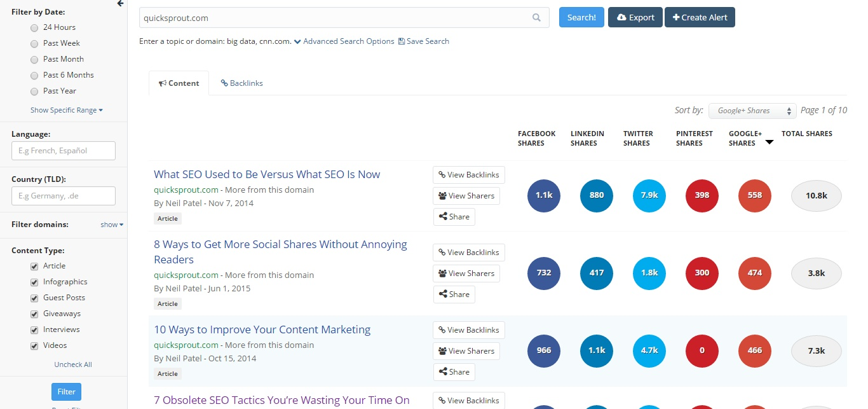Screen dimensions: 868x409
Task: Open Pinterest 0 shares bubble
Action: (x=702, y=350)
